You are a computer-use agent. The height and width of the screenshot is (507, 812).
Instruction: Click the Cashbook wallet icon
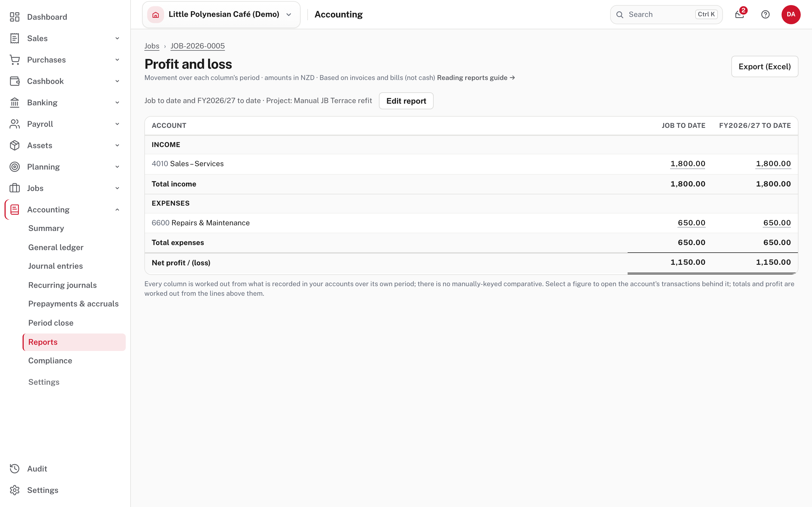pyautogui.click(x=15, y=81)
